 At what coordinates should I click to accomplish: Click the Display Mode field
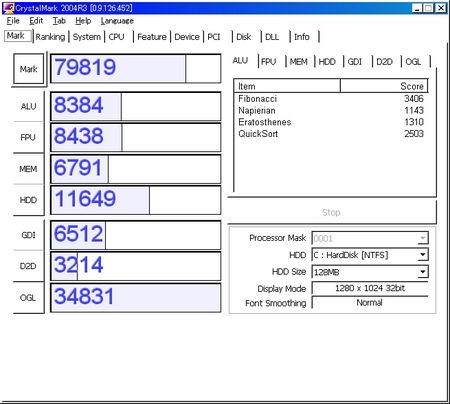point(370,288)
